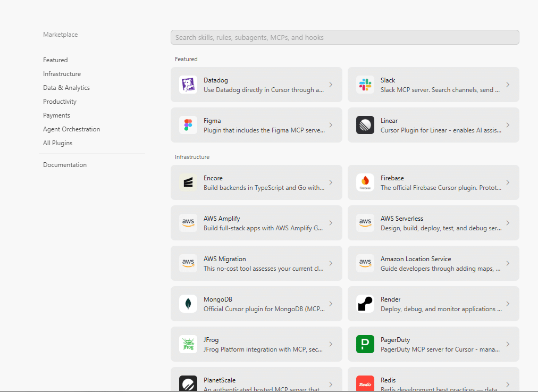The width and height of the screenshot is (538, 392).
Task: Click the green PagerDuty P icon
Action: [365, 344]
